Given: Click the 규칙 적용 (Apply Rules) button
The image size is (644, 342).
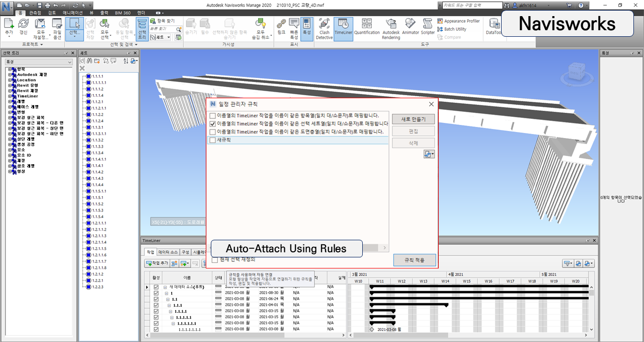Looking at the screenshot, I should [415, 260].
